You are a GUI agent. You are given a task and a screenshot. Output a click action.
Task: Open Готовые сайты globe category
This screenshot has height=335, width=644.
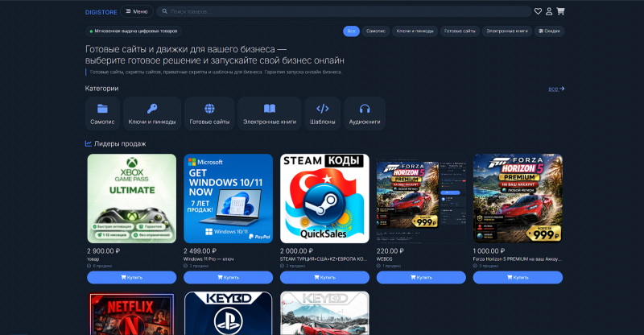[x=209, y=114]
